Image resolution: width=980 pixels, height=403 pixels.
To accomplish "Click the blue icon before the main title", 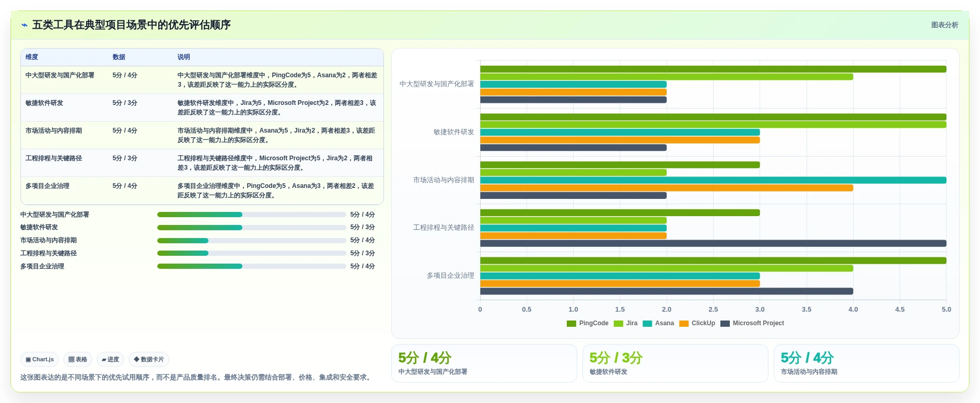I will pos(25,25).
